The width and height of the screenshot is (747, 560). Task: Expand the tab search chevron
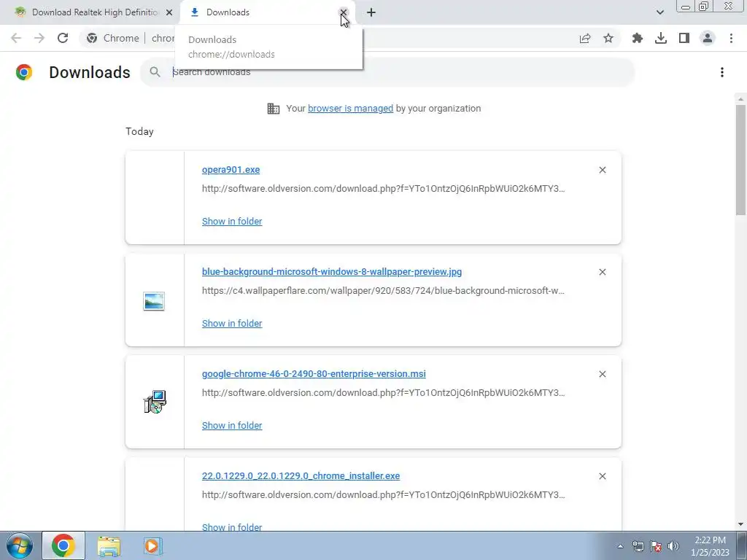[659, 12]
